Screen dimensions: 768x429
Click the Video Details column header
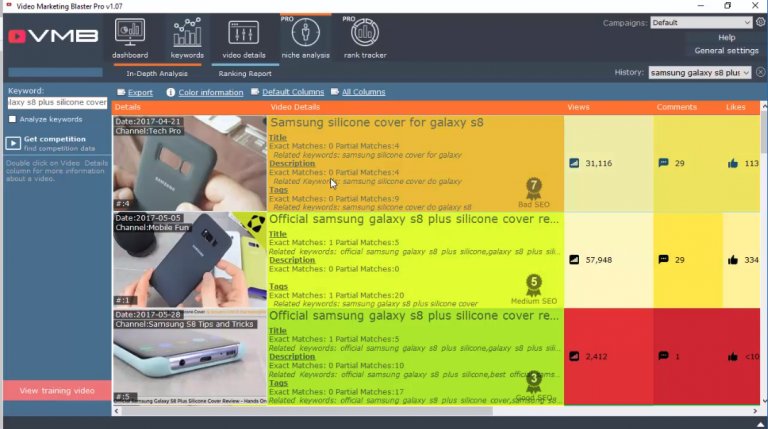(x=295, y=107)
